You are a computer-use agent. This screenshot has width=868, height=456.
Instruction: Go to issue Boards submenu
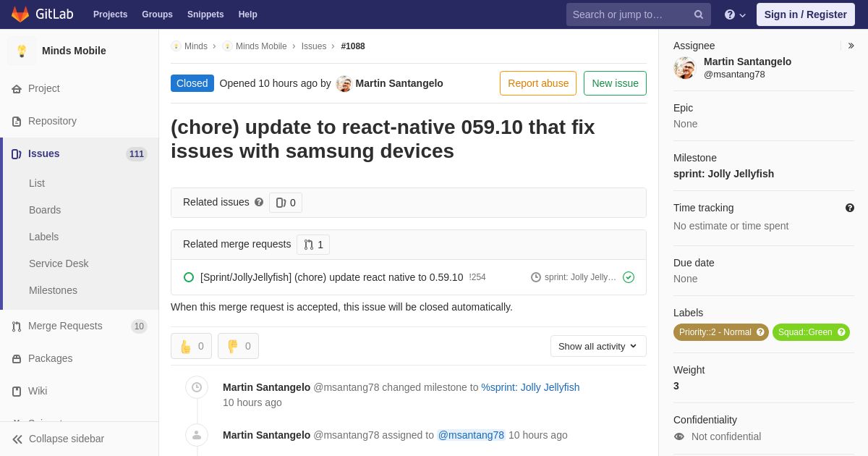click(x=45, y=210)
